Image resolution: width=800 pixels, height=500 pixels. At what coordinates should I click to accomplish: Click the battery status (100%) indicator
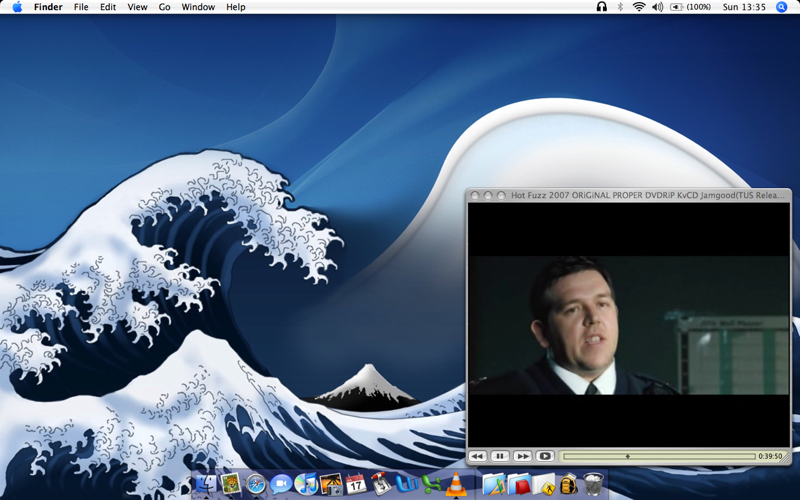pos(690,7)
